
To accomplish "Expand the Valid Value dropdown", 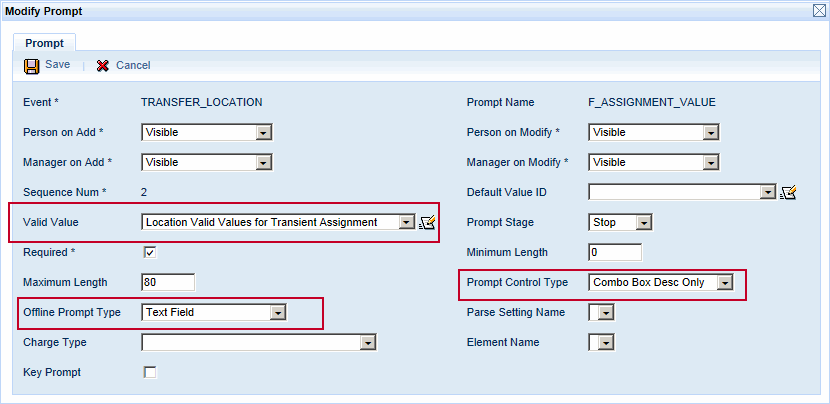I will [x=406, y=222].
